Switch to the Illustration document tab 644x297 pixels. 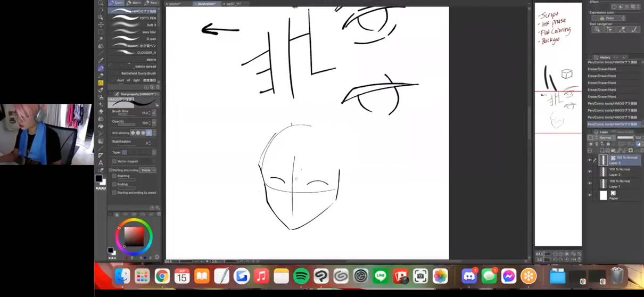click(205, 4)
